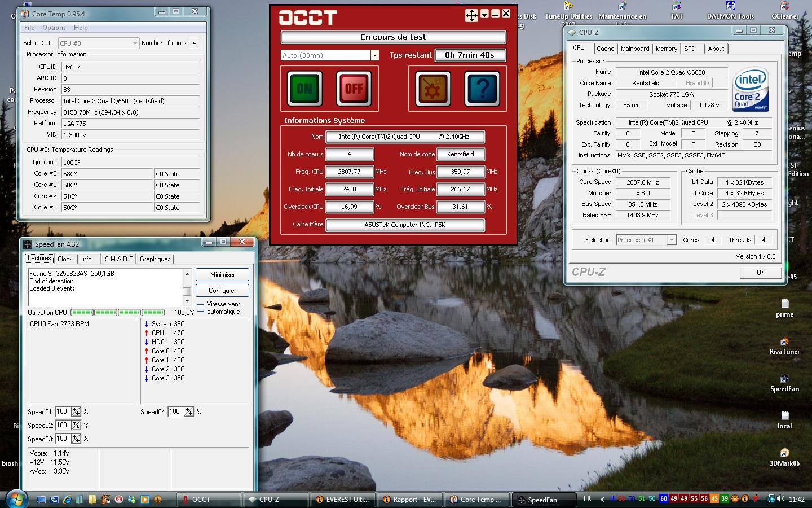The width and height of the screenshot is (812, 508).
Task: Click the volume speaker tray icon
Action: point(781,499)
